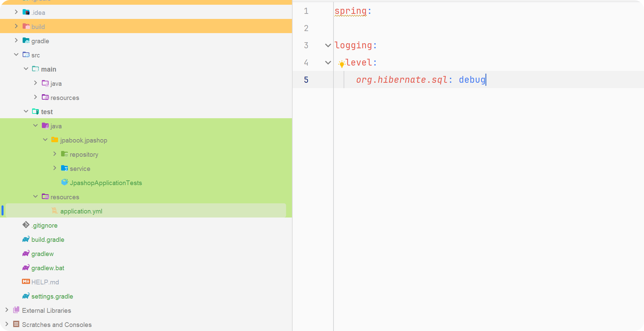Screen dimensions: 644x331
Task: Click line number 5 in gutter
Action: (x=306, y=80)
